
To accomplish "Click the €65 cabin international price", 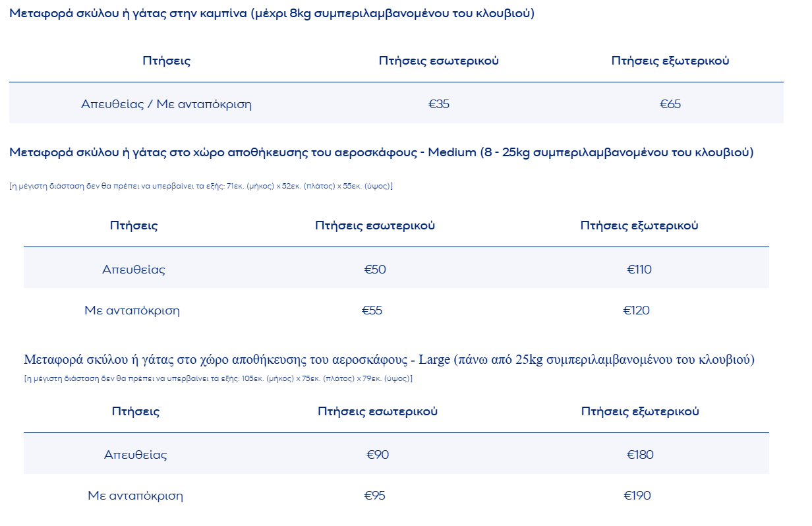I will tap(670, 104).
